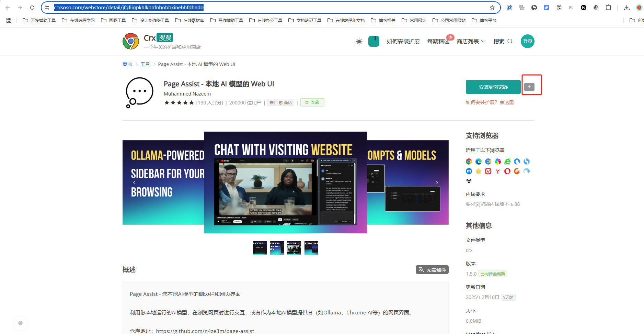This screenshot has height=334, width=644.
Task: Click the Page Assist chat bubble logo
Action: coord(139,92)
